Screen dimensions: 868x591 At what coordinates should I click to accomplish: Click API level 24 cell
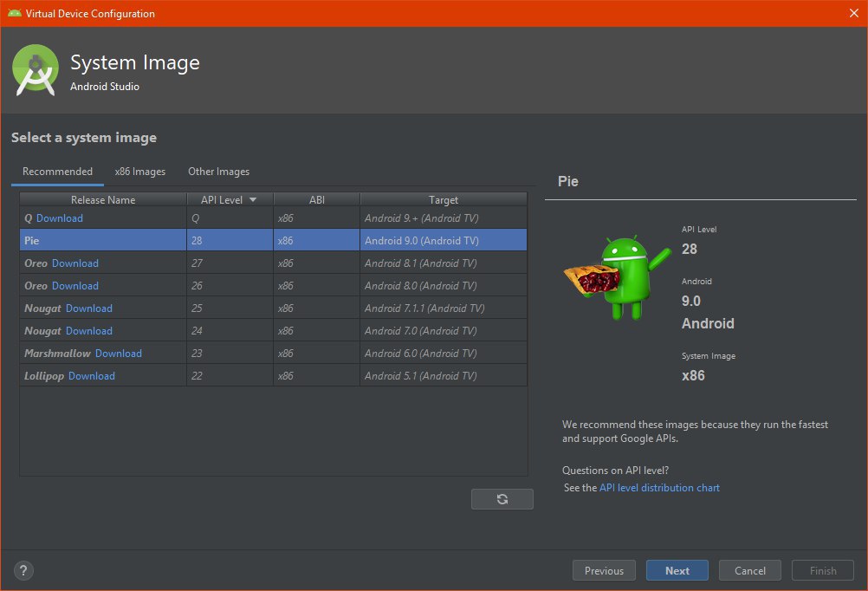[x=230, y=331]
